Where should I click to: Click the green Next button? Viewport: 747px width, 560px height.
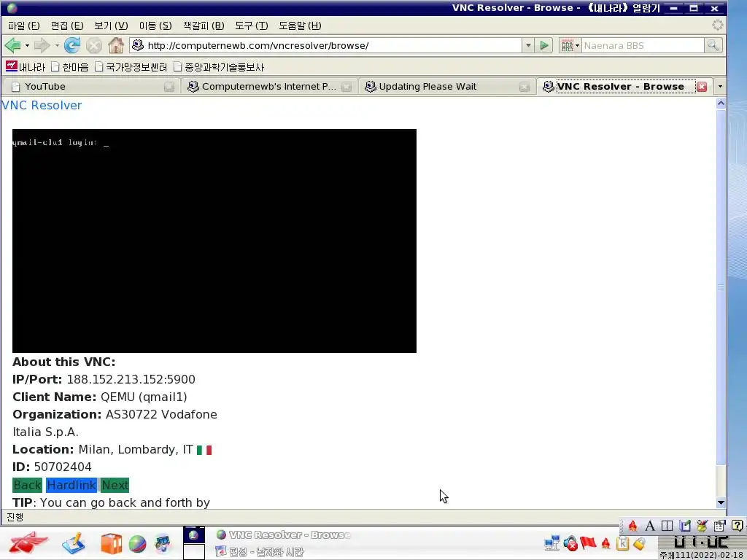pyautogui.click(x=115, y=485)
